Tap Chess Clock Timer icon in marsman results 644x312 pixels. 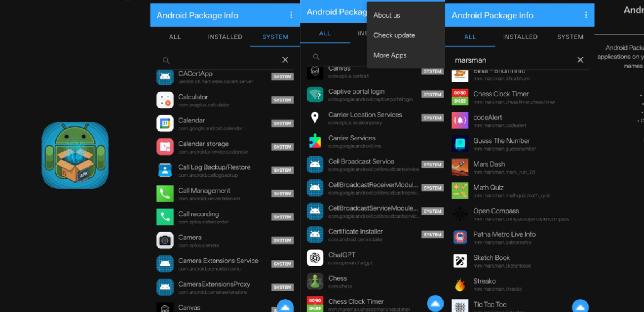coord(460,97)
